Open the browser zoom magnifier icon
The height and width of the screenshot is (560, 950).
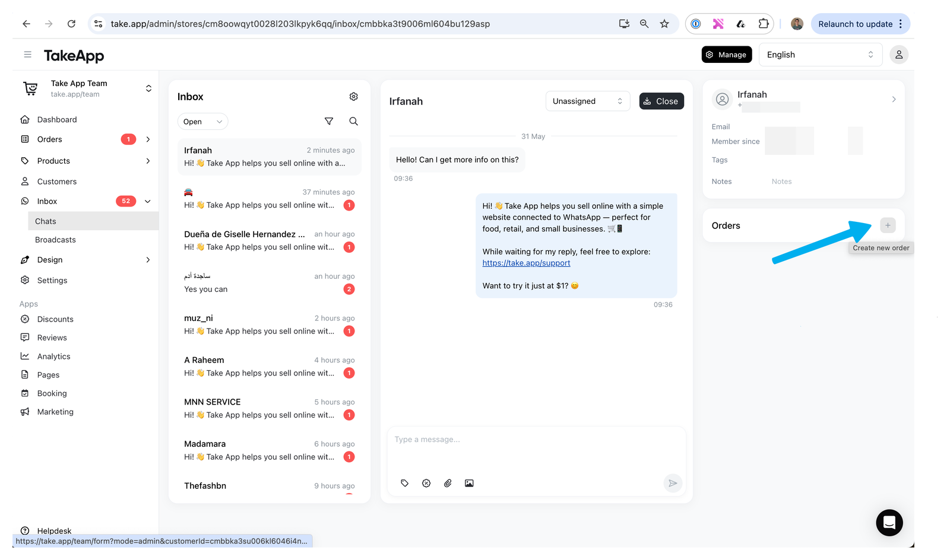[644, 24]
